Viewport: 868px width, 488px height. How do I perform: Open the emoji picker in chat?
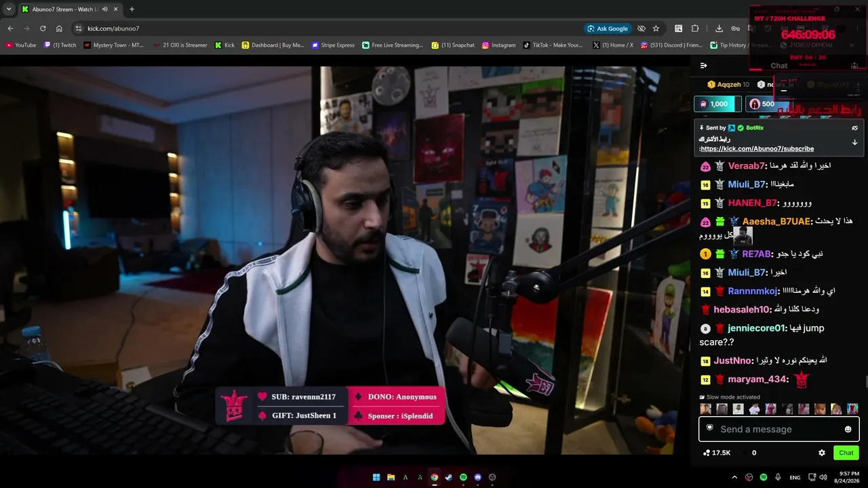pyautogui.click(x=848, y=429)
